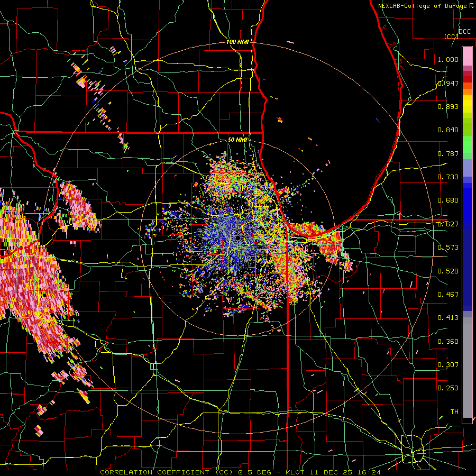Click the 0.307 legend value

pos(448,365)
